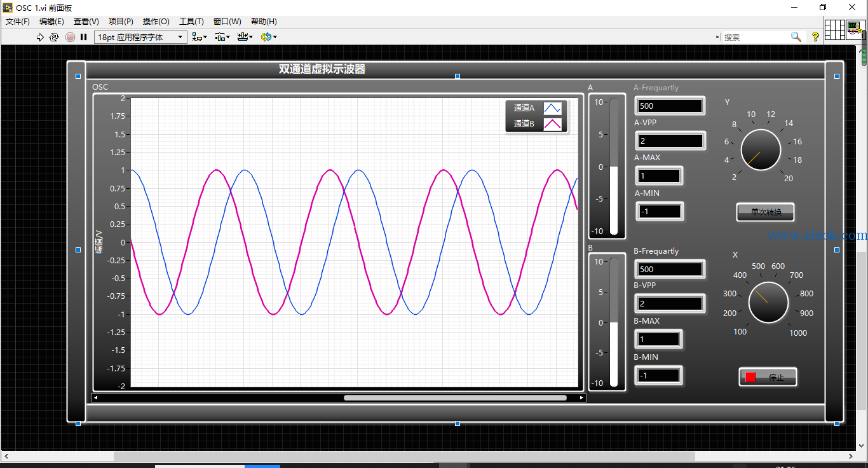Viewport: 868px width, 468px height.
Task: Click the A-Frequartly label
Action: 656,88
